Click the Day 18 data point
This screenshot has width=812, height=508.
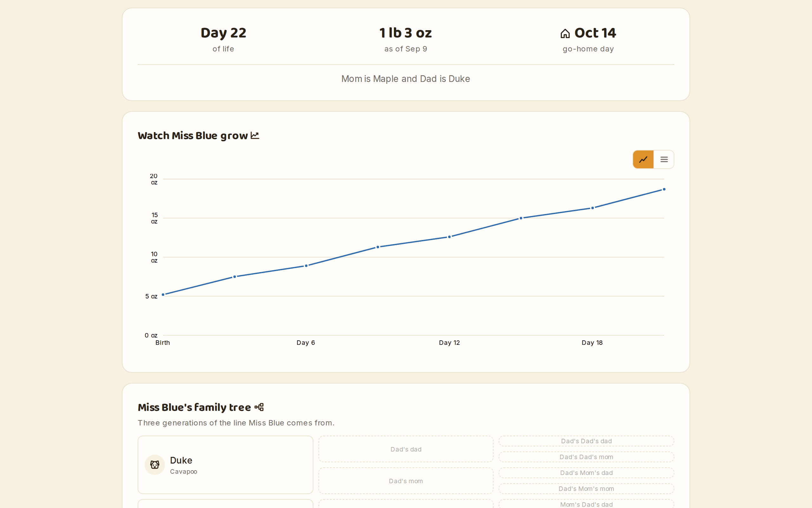(593, 208)
